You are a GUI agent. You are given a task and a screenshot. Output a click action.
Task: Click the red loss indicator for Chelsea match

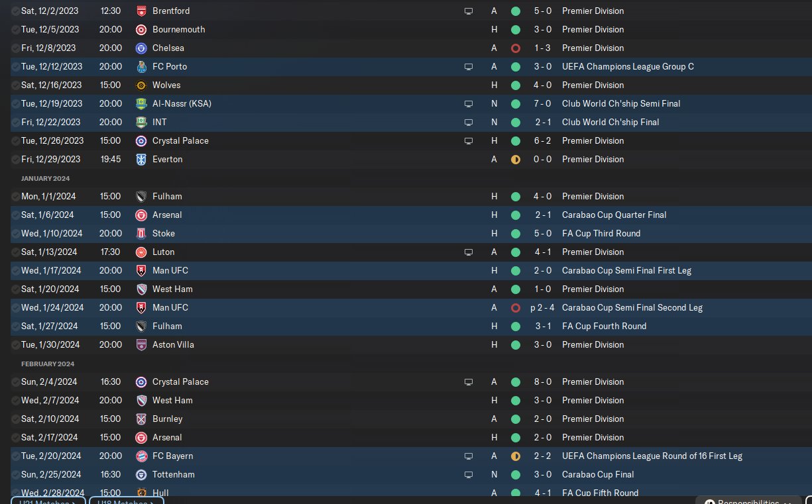click(516, 48)
